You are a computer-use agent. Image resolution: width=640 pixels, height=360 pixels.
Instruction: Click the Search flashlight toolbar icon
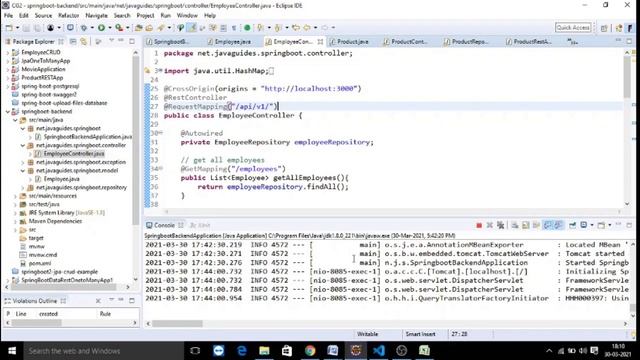pos(161,28)
